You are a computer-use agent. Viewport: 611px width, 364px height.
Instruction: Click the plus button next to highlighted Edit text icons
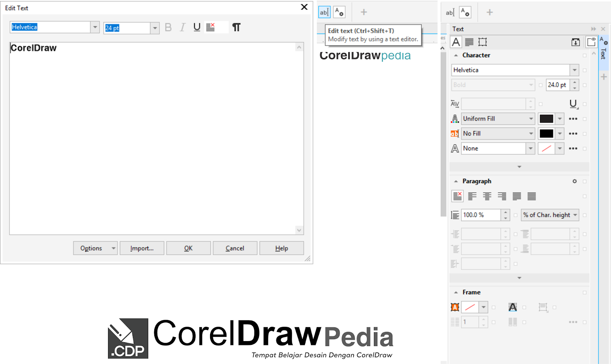click(364, 12)
